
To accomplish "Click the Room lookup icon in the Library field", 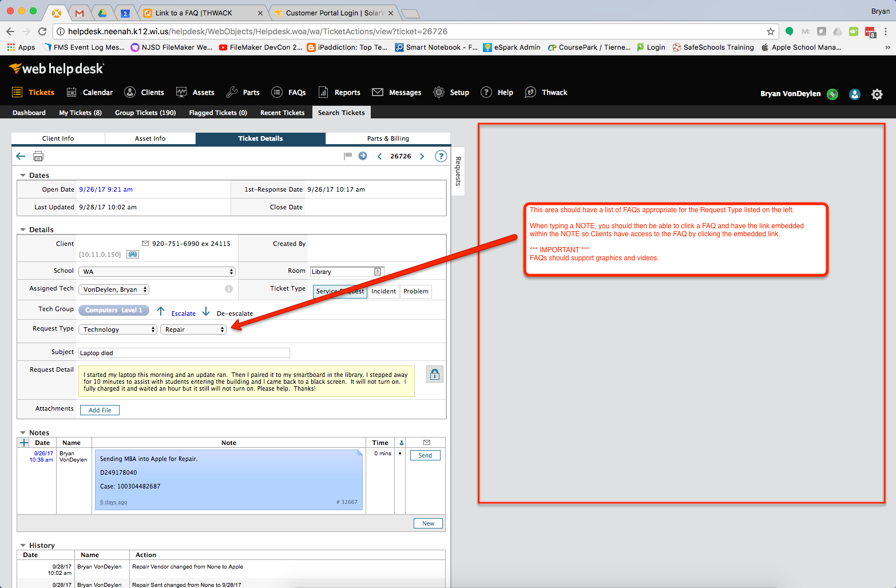I will click(x=378, y=272).
